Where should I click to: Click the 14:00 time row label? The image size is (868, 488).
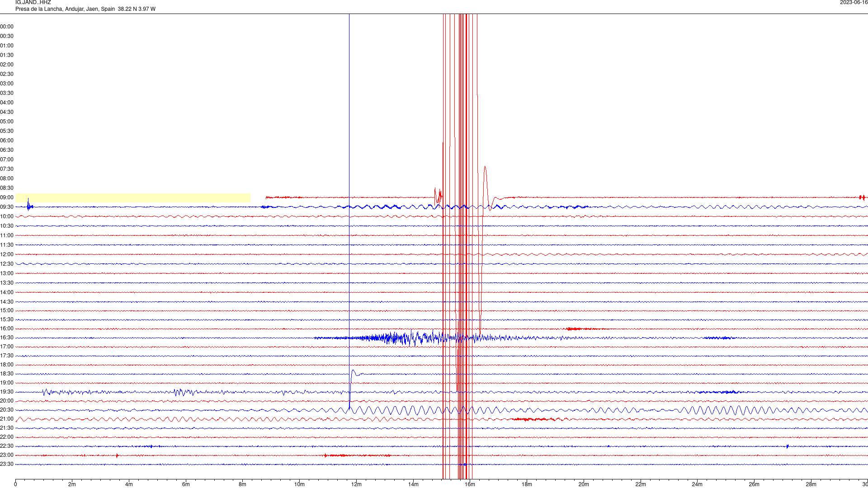[7, 292]
